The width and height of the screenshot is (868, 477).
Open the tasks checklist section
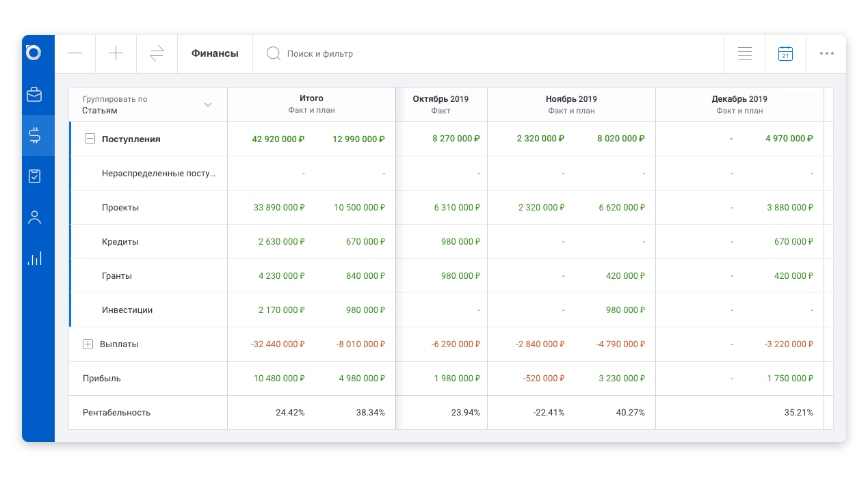click(34, 176)
